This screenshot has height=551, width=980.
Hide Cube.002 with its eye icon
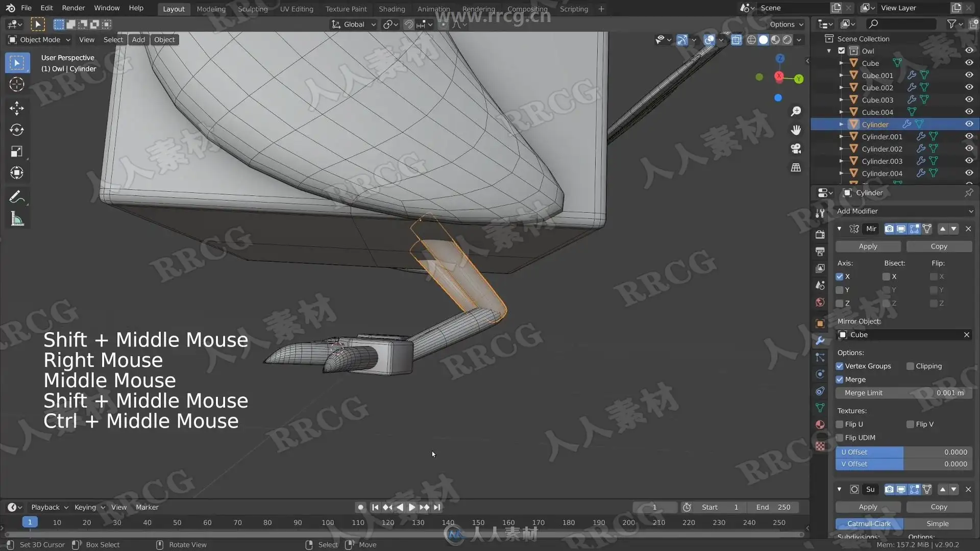point(969,87)
